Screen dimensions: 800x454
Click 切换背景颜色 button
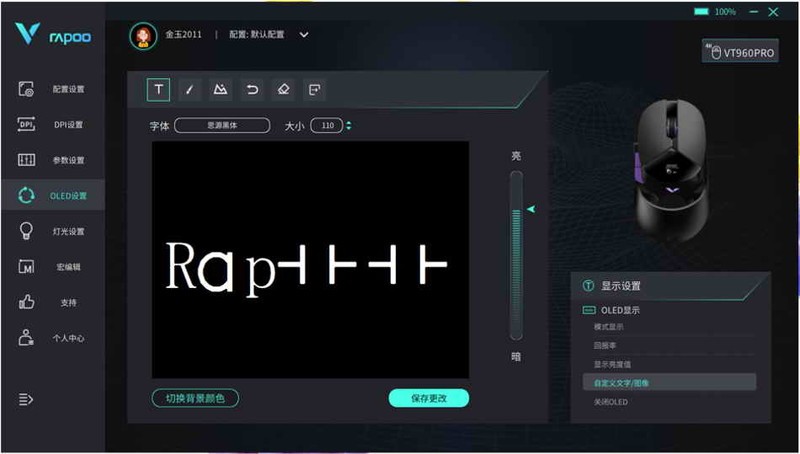195,398
